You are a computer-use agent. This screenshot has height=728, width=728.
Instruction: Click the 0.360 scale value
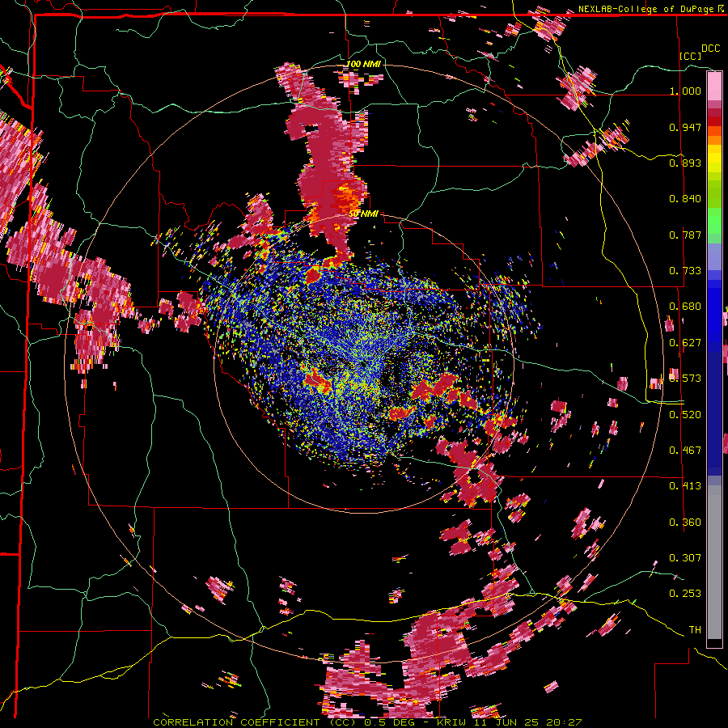point(685,523)
